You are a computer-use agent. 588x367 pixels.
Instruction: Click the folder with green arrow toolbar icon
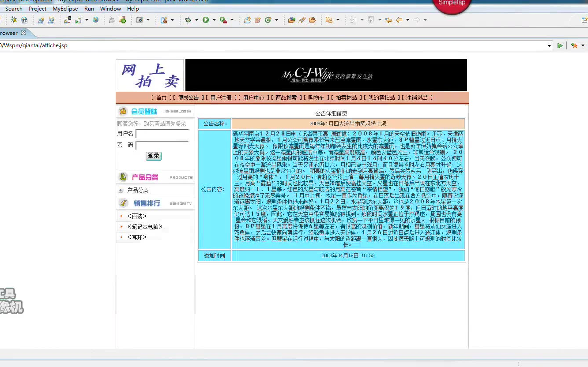click(x=123, y=20)
